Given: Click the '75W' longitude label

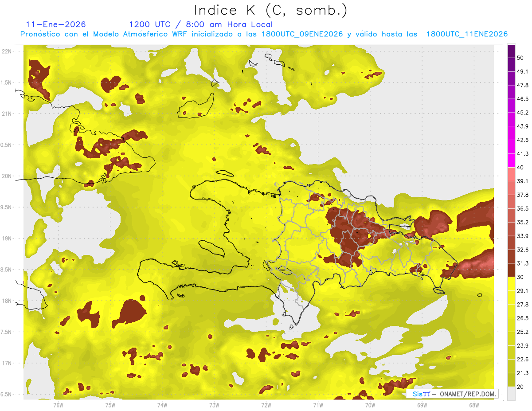Looking at the screenshot, I should pyautogui.click(x=110, y=405).
